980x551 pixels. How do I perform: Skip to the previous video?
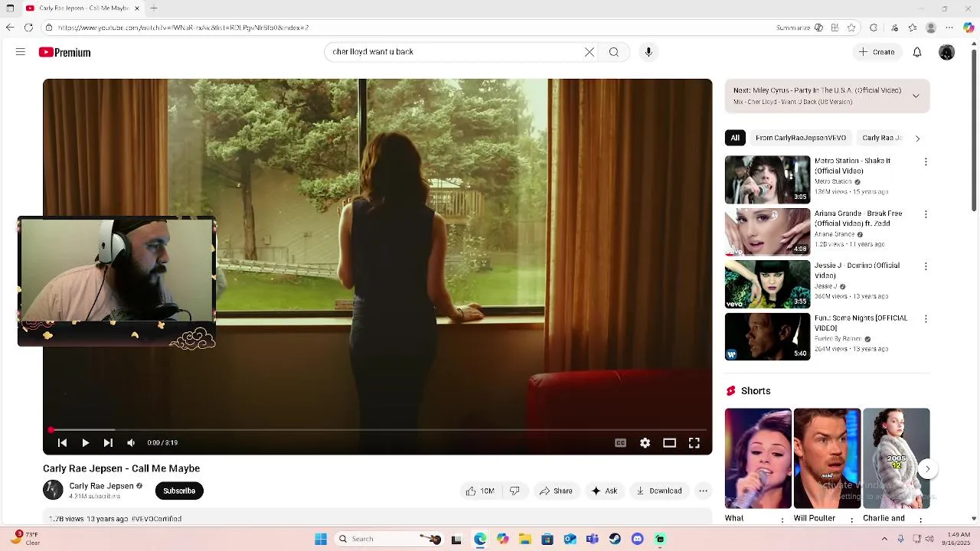(x=63, y=442)
